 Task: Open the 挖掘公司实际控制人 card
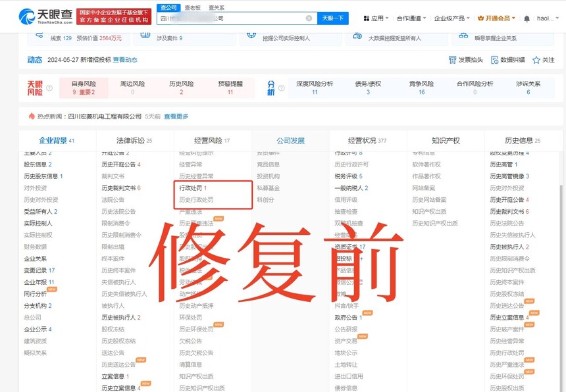[x=291, y=38]
